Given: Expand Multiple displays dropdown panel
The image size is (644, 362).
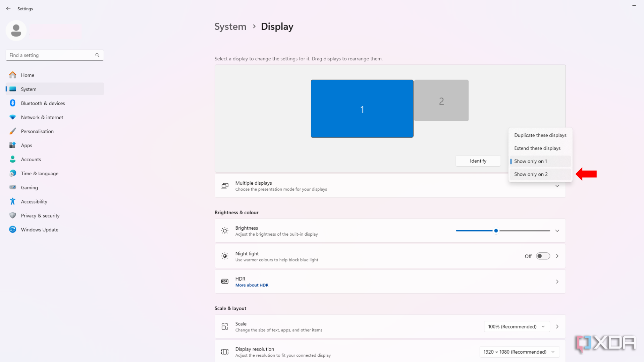Looking at the screenshot, I should [557, 185].
